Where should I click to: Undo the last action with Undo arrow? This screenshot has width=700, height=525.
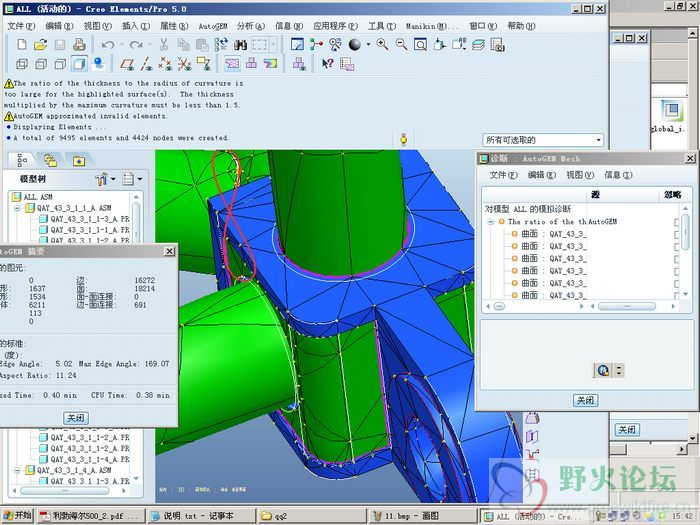click(107, 44)
